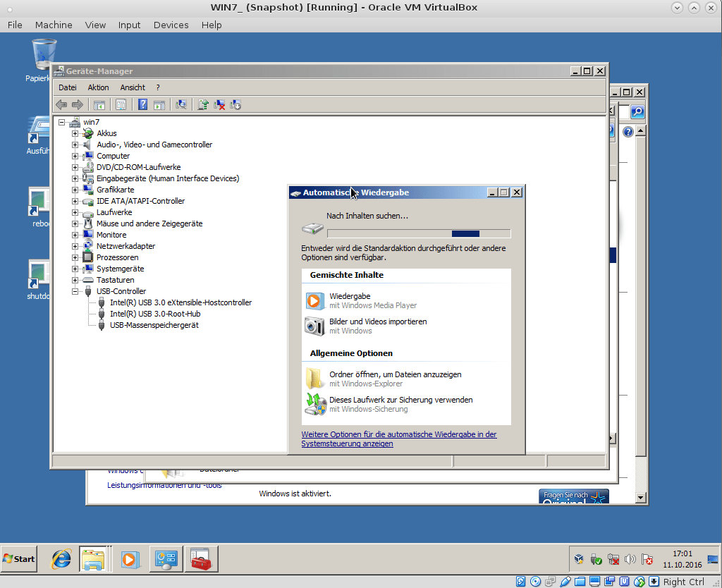
Task: Expand the Netzwerkadapter node
Action: 75,246
